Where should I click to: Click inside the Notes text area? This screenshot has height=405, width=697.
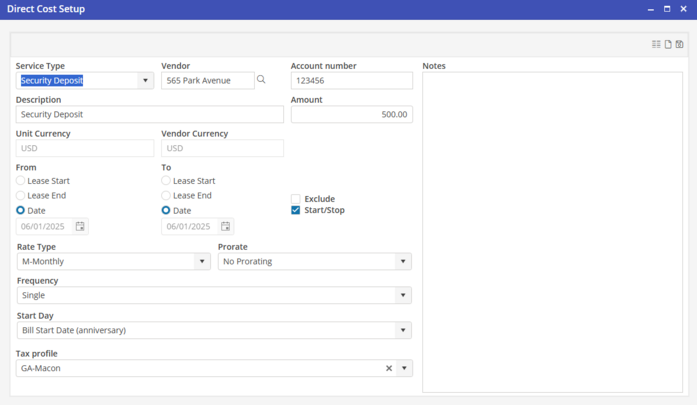552,232
